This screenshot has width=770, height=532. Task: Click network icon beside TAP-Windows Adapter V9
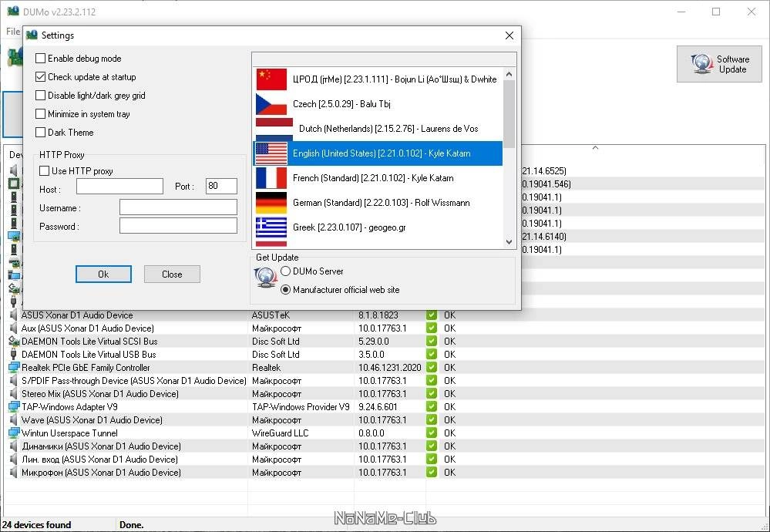tap(14, 407)
